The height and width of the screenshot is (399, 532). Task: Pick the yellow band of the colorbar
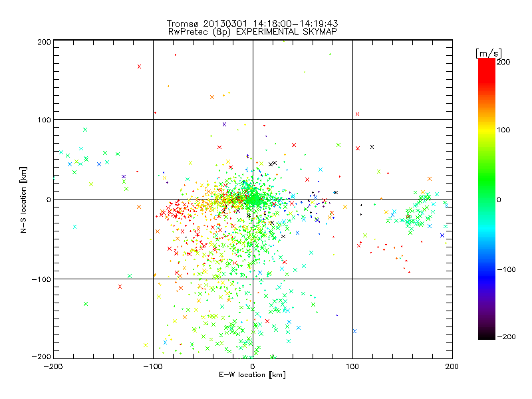coord(487,130)
